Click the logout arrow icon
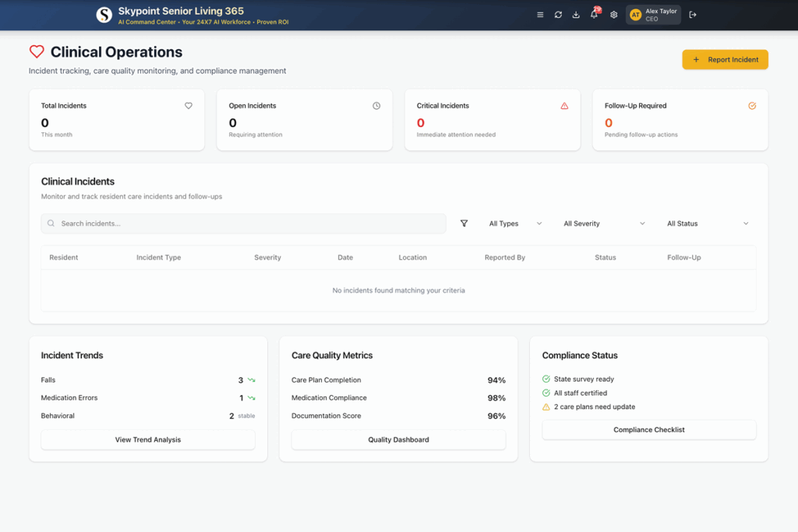This screenshot has height=532, width=798. (x=693, y=15)
